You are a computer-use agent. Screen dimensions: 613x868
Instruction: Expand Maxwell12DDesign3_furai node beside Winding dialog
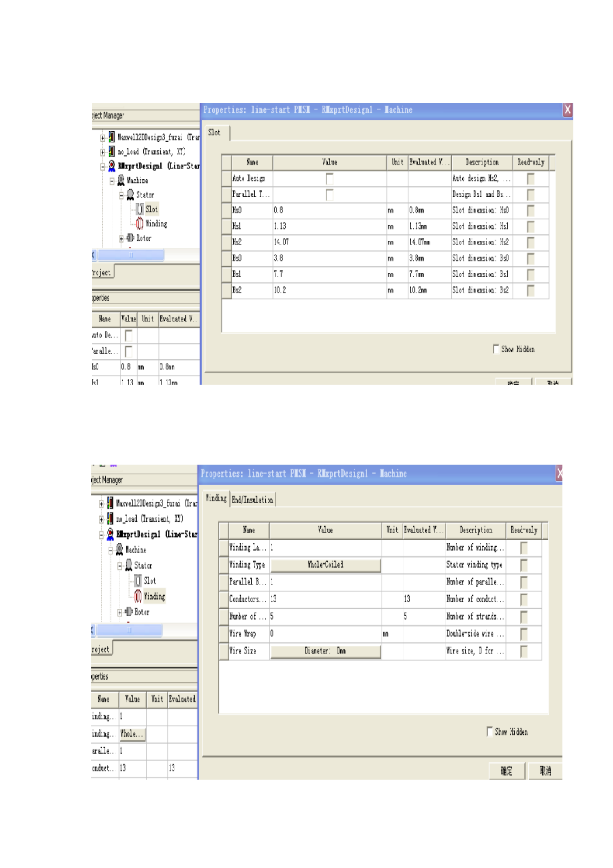click(x=101, y=504)
